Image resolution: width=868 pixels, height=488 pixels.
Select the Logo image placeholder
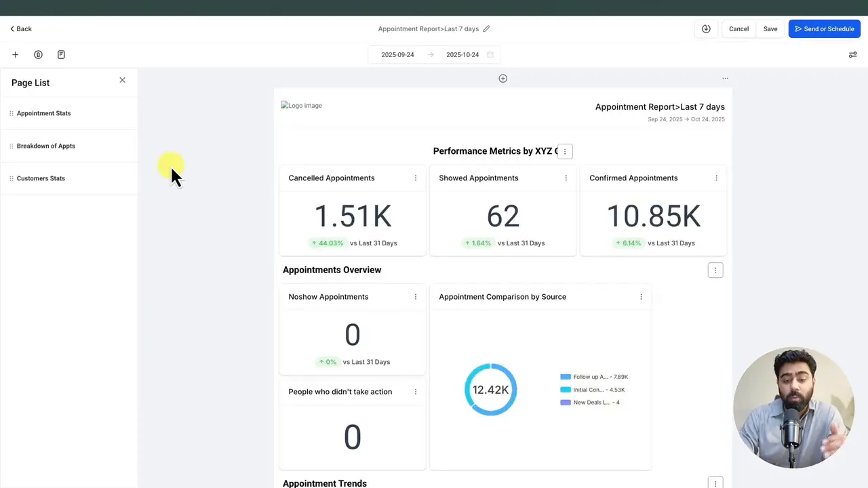point(302,105)
